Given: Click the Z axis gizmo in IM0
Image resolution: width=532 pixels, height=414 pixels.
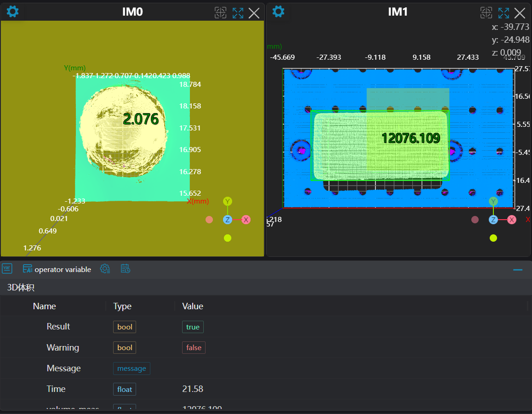Looking at the screenshot, I should click(x=227, y=220).
